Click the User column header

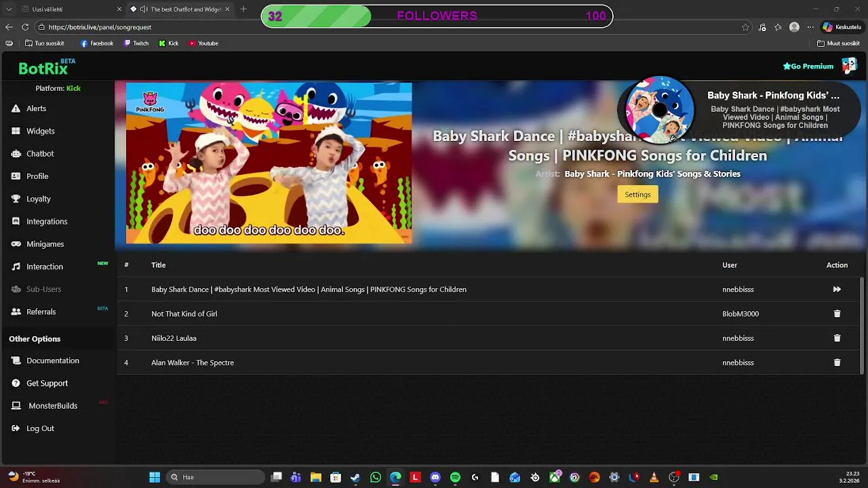coord(730,265)
